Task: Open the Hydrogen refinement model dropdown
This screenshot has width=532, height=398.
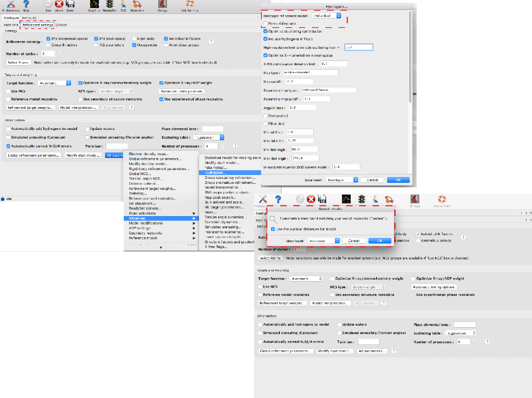Action: (327, 16)
